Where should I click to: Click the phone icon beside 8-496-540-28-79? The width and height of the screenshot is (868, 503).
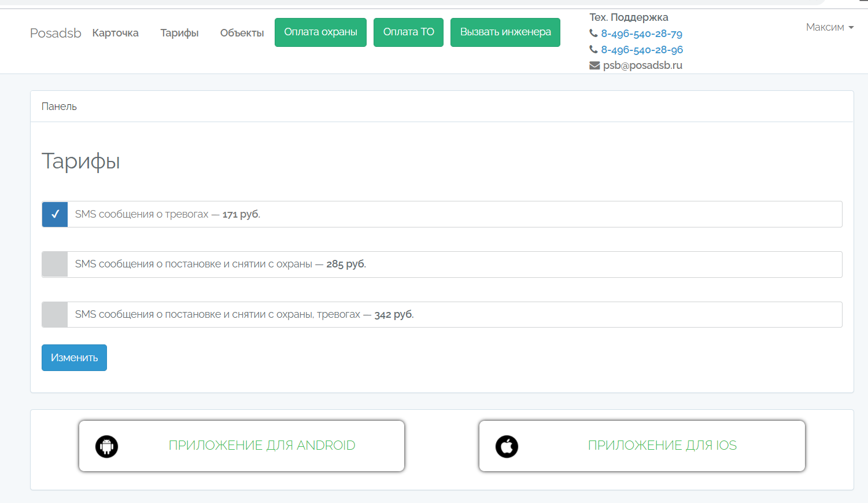point(593,34)
